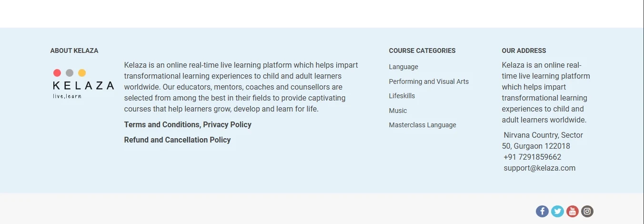This screenshot has width=644, height=224.
Task: Open the Twitter social icon
Action: click(x=557, y=211)
